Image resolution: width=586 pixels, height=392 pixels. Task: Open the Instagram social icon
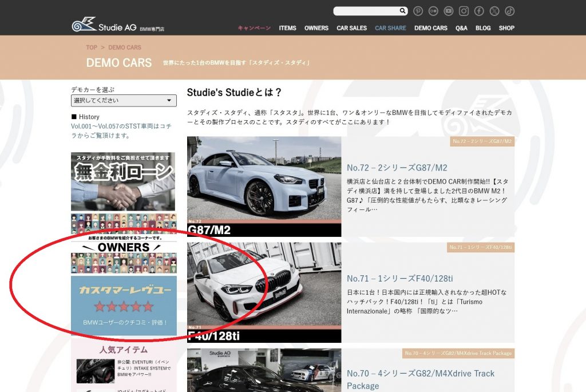[464, 11]
